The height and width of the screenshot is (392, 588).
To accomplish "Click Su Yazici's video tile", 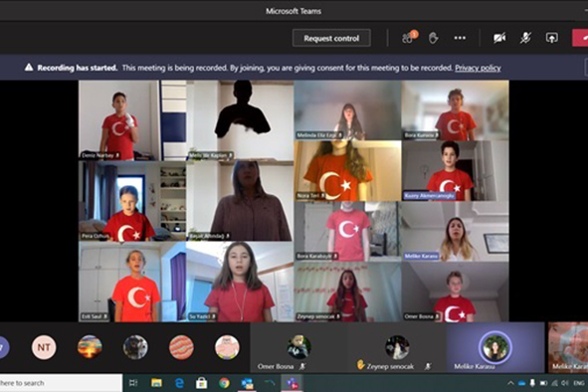I will point(240,282).
